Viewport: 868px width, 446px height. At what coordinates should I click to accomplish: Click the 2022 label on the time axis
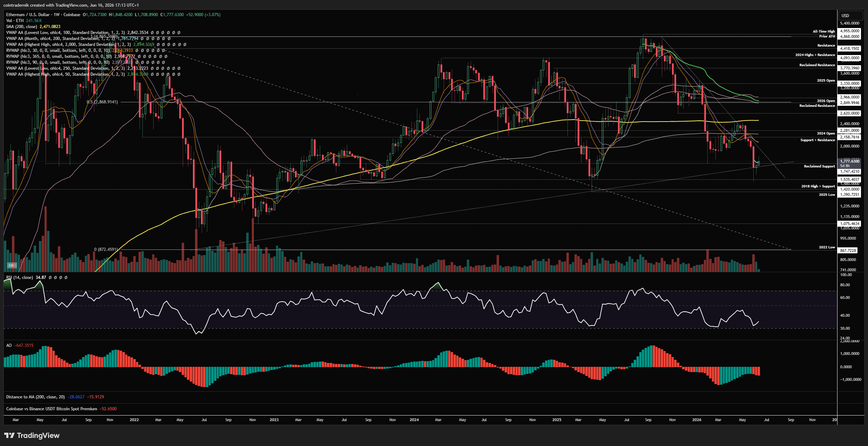(134, 420)
